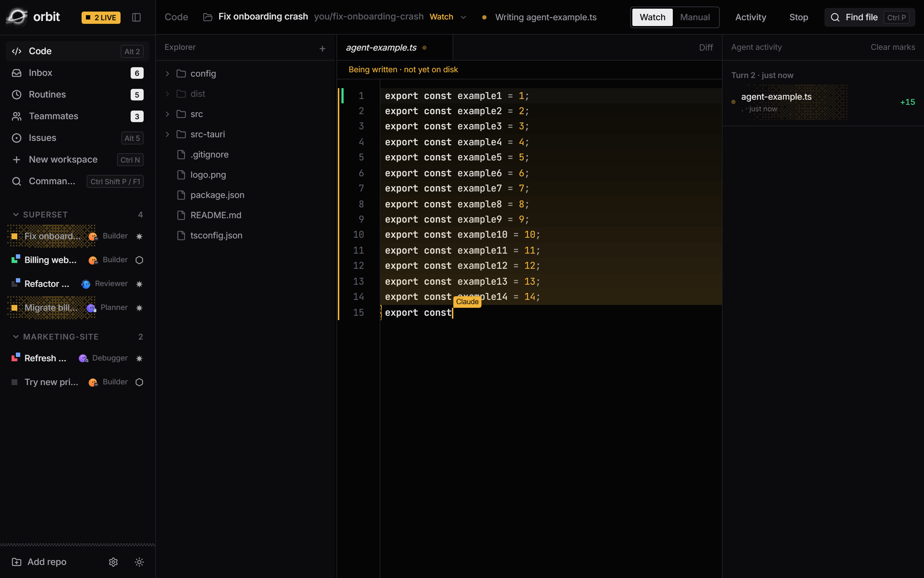This screenshot has width=924, height=578.
Task: Click the Add repo folder icon
Action: coord(16,562)
